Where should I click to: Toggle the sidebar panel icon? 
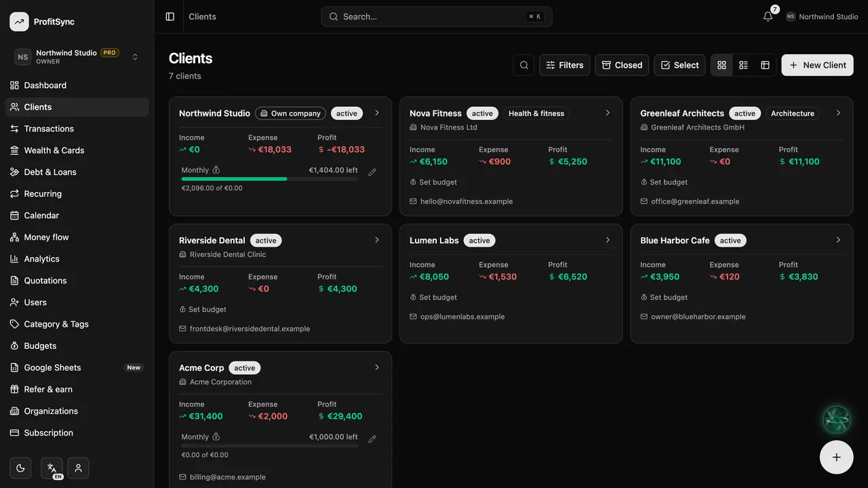pyautogui.click(x=170, y=16)
